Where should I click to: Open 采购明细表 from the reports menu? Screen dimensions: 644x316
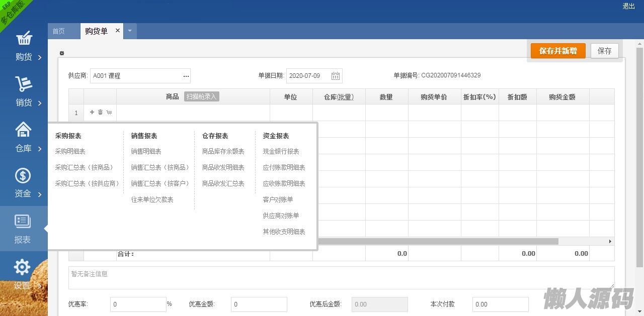[x=70, y=151]
